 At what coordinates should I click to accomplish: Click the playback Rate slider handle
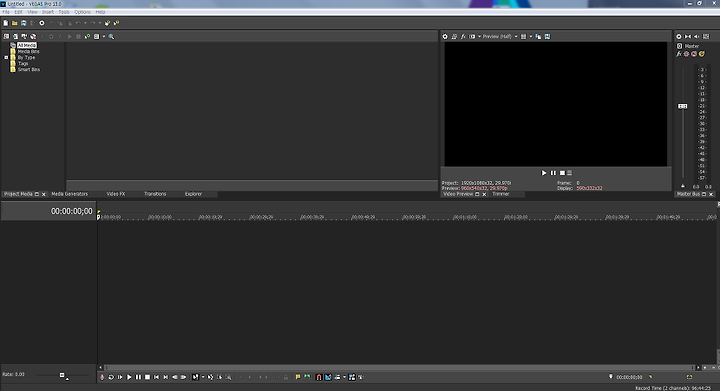point(62,375)
